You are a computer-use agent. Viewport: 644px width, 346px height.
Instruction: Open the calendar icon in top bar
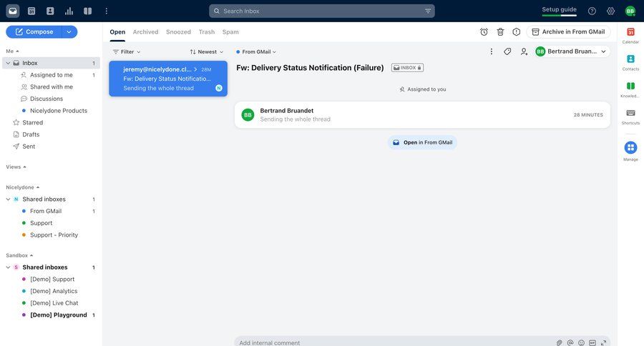pos(31,11)
